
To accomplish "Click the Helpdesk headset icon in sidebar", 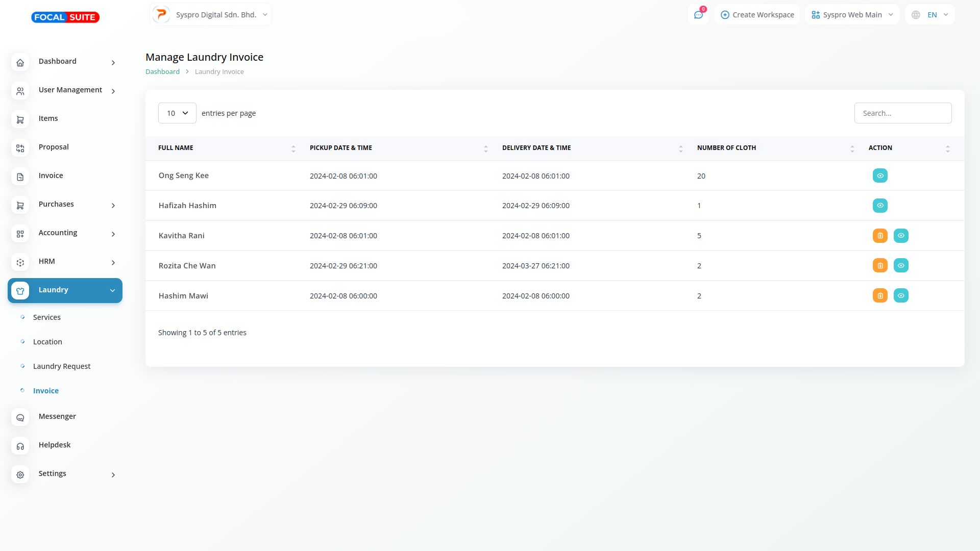I will (x=20, y=446).
